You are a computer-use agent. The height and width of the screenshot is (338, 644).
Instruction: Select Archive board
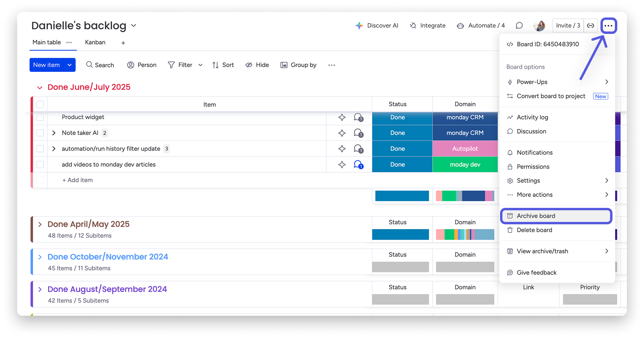(556, 216)
